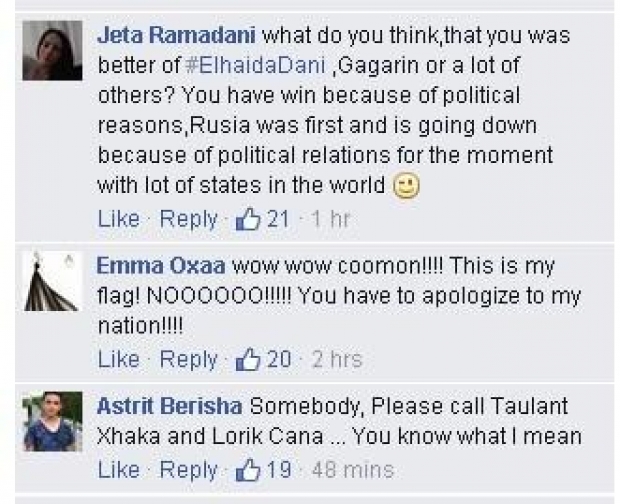Click the '1 hr' comment timestamp

[x=330, y=219]
